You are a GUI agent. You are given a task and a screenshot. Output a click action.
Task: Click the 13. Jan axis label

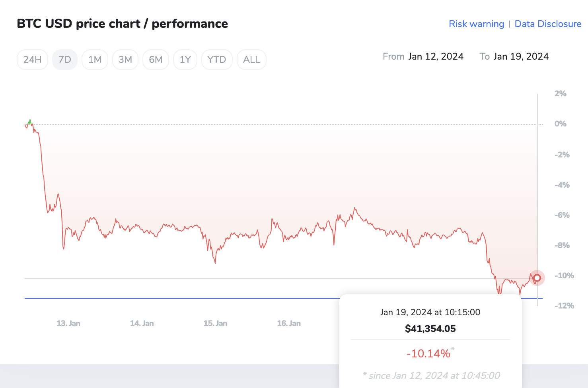coord(68,323)
